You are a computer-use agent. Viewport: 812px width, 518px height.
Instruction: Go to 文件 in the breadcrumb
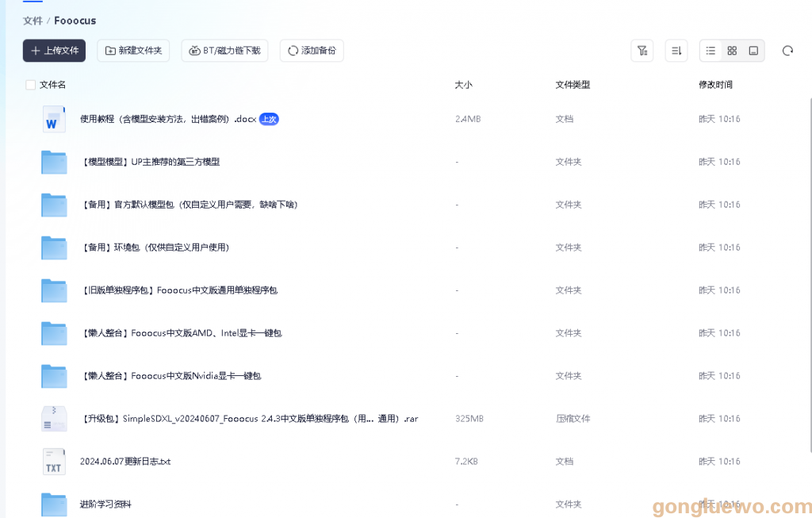33,21
